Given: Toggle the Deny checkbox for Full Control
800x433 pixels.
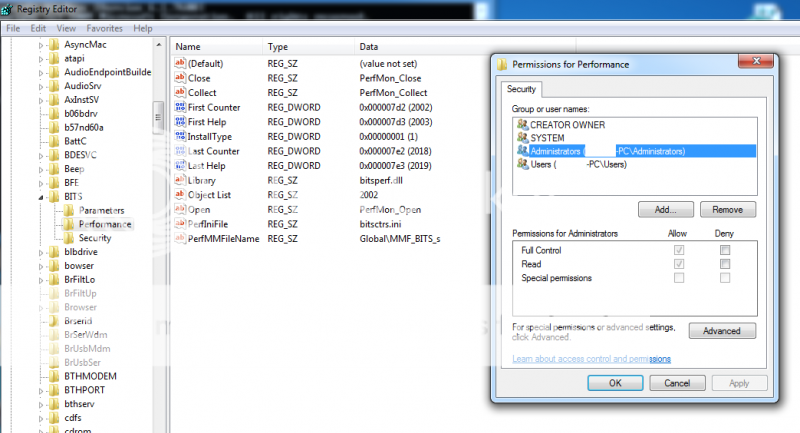Looking at the screenshot, I should [724, 249].
